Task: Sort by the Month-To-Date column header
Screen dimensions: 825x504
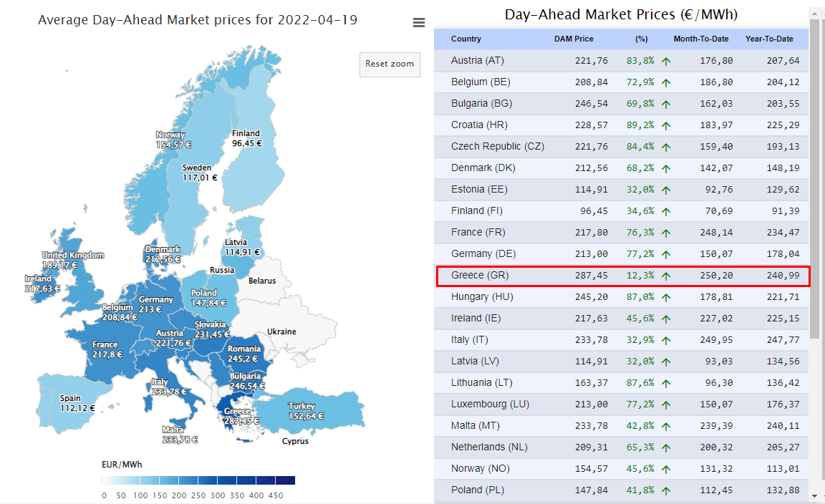Action: pyautogui.click(x=701, y=39)
